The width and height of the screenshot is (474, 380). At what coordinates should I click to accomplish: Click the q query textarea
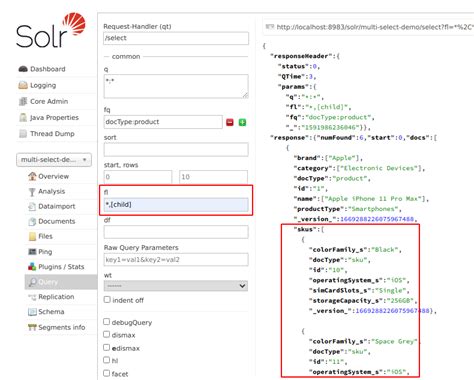[x=176, y=86]
